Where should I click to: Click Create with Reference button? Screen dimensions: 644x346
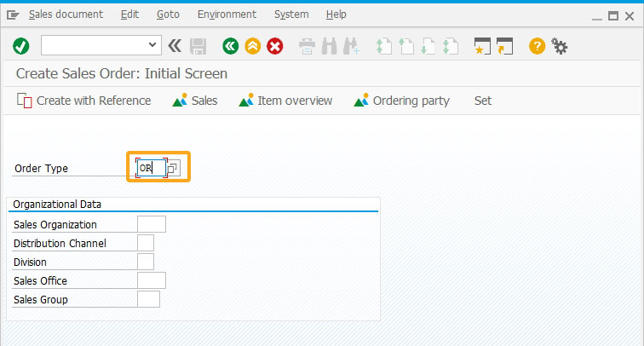click(83, 101)
